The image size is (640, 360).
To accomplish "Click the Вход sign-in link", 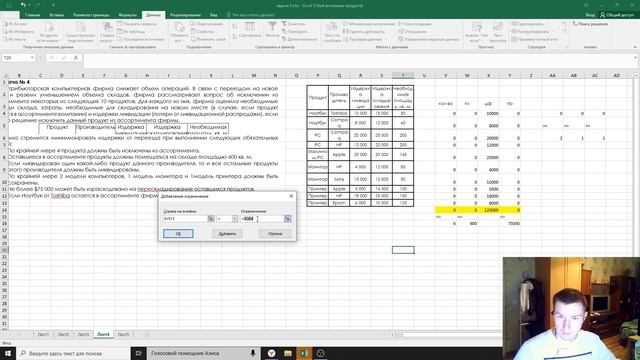I will tap(590, 15).
